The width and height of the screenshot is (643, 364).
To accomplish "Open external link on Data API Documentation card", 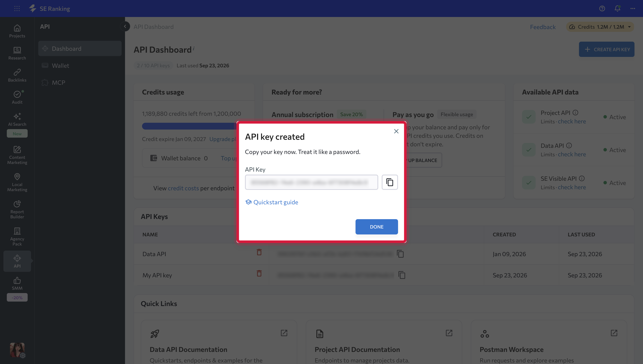I will pos(284,333).
